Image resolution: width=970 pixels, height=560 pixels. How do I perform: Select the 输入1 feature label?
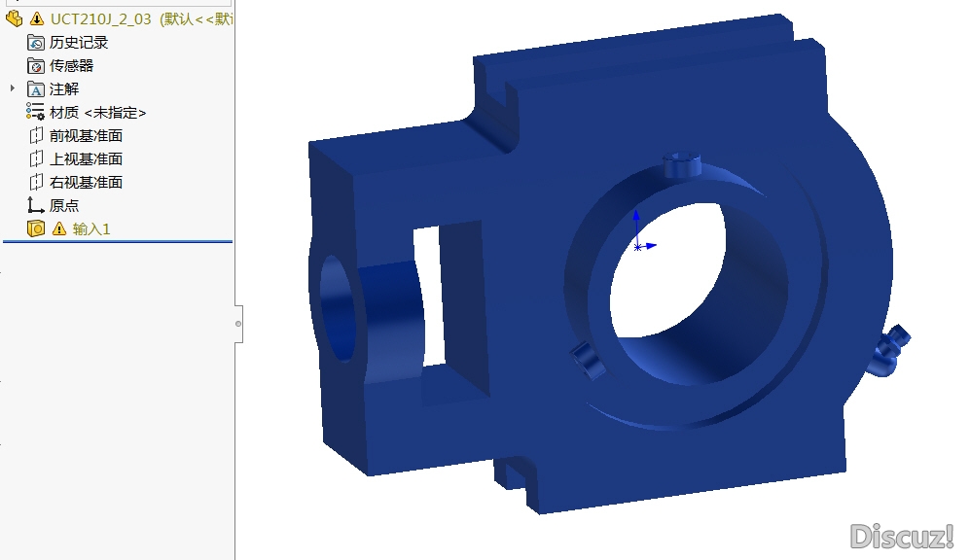(x=90, y=229)
